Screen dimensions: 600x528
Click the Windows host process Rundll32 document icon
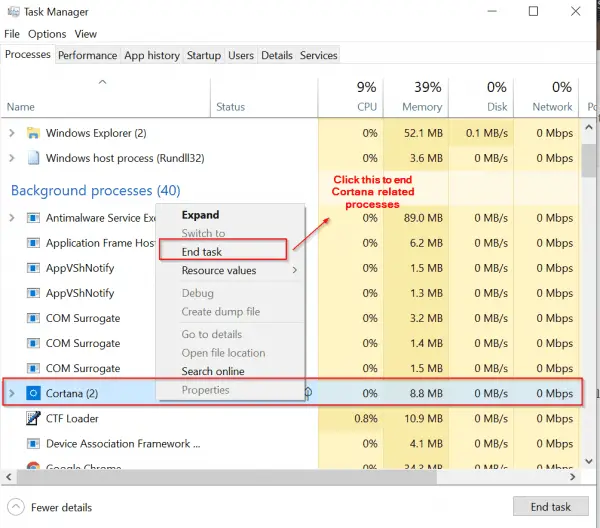tap(33, 158)
